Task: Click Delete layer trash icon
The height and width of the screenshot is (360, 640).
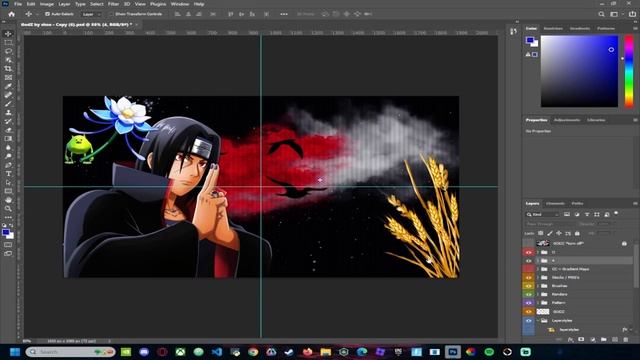Action: point(626,339)
